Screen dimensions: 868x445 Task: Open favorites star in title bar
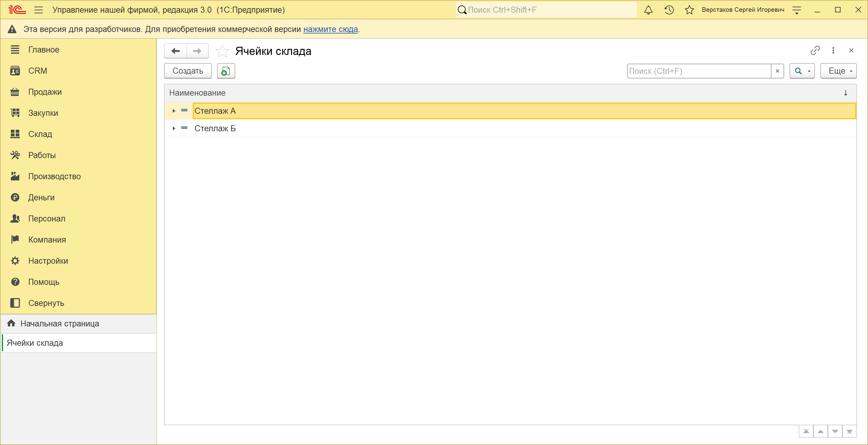[689, 10]
